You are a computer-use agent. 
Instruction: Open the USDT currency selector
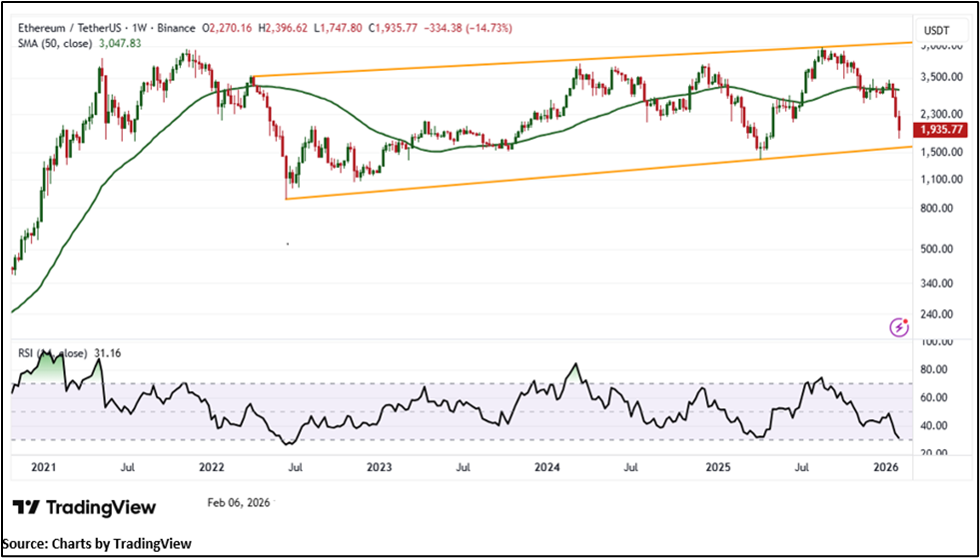936,30
